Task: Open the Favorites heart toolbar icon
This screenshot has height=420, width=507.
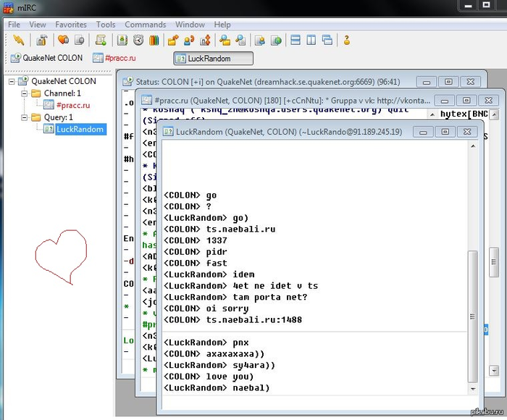Action: point(63,40)
